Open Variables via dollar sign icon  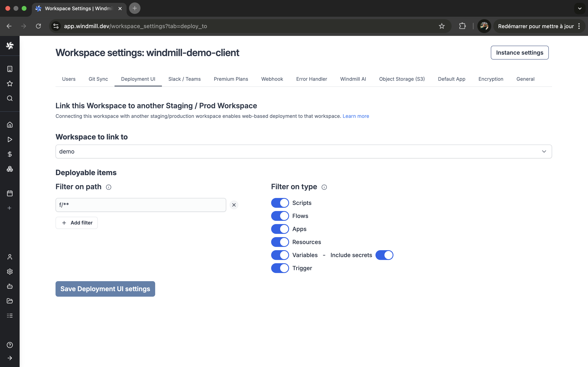pos(10,154)
